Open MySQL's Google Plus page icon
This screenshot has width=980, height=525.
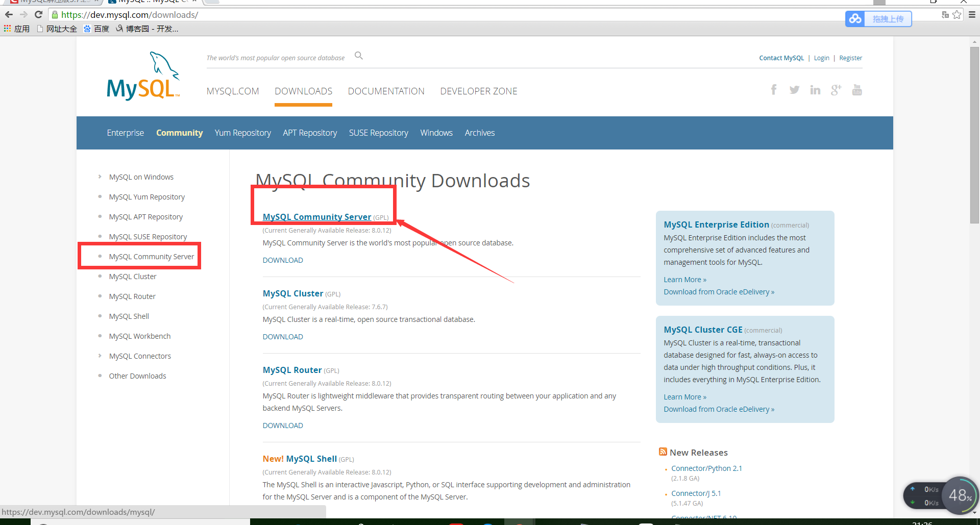[836, 90]
